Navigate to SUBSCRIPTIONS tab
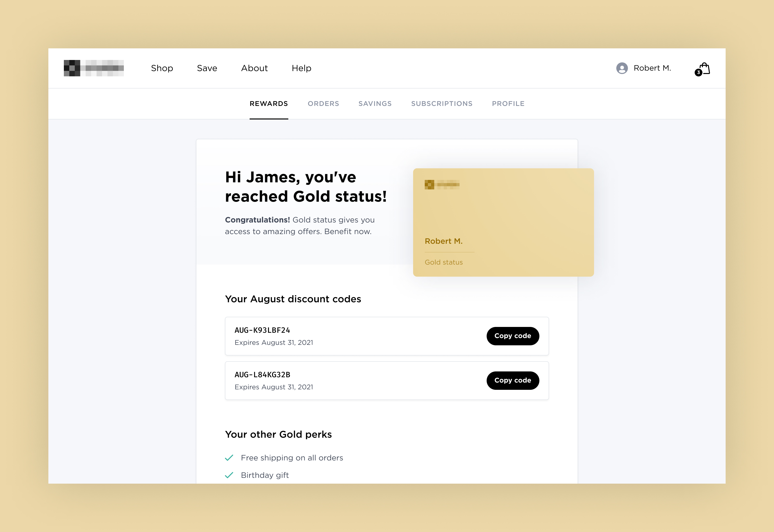Viewport: 774px width, 532px height. (x=442, y=103)
